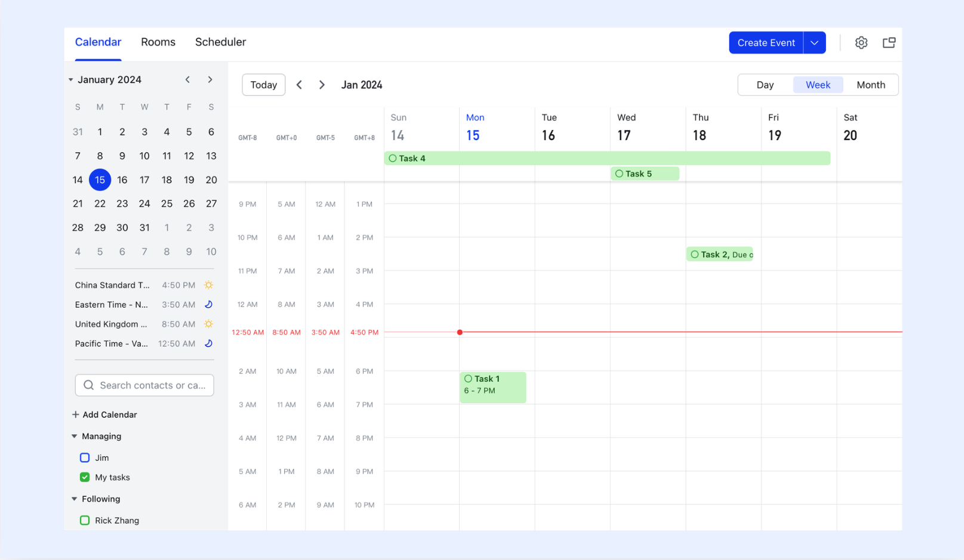964x560 pixels.
Task: Toggle Jim calendar checkbox
Action: (x=85, y=458)
